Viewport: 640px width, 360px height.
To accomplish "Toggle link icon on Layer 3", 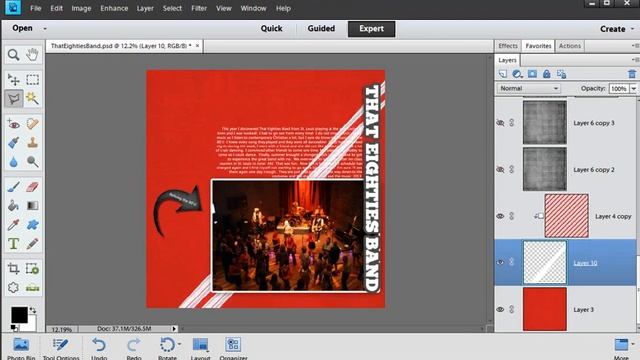I will click(511, 309).
